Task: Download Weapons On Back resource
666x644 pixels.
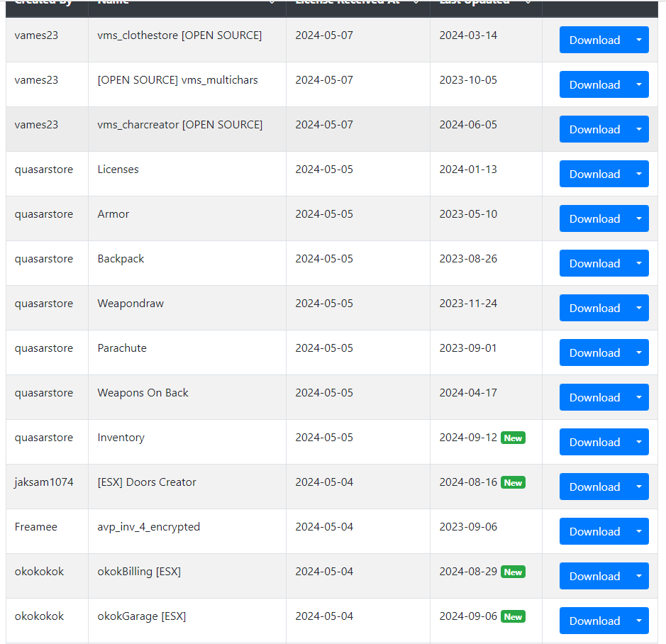Action: click(594, 397)
